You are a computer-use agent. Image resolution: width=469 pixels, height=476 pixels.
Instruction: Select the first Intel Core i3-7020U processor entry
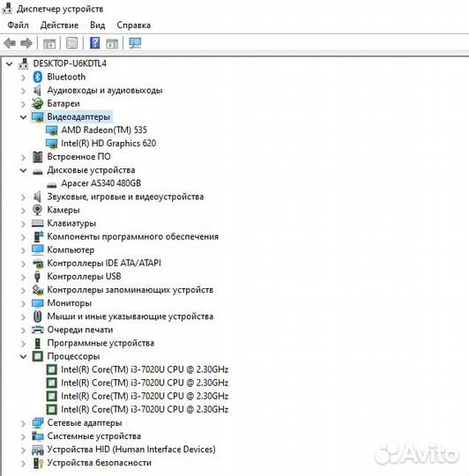point(145,369)
